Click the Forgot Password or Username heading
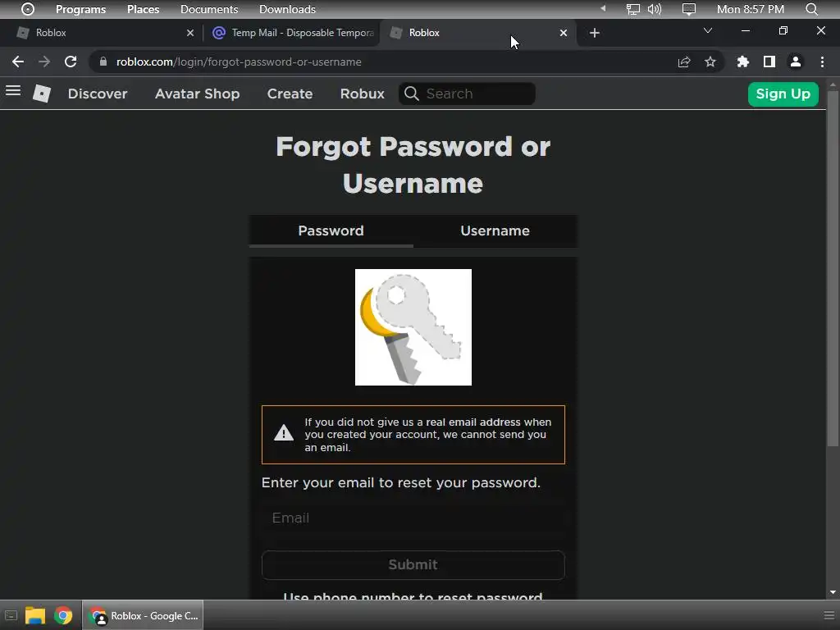This screenshot has height=630, width=840. [413, 165]
